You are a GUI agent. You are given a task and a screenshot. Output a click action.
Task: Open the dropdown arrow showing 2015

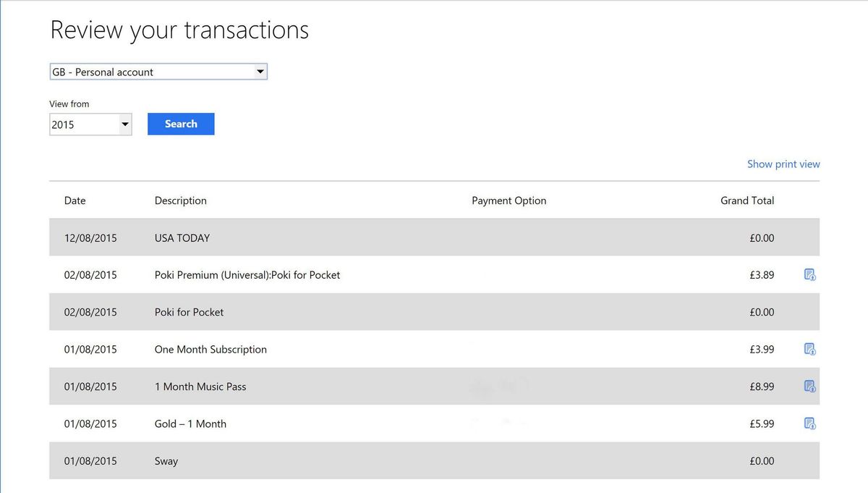click(x=124, y=124)
